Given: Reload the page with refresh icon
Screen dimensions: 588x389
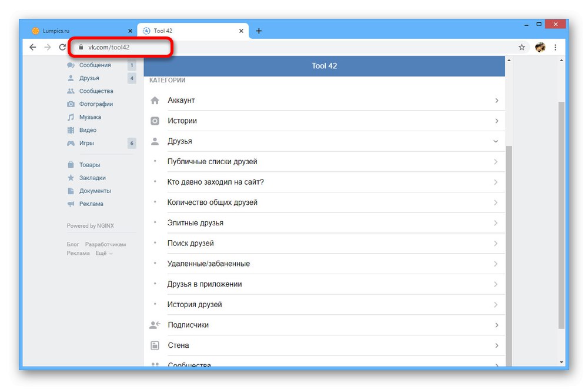Looking at the screenshot, I should point(62,47).
